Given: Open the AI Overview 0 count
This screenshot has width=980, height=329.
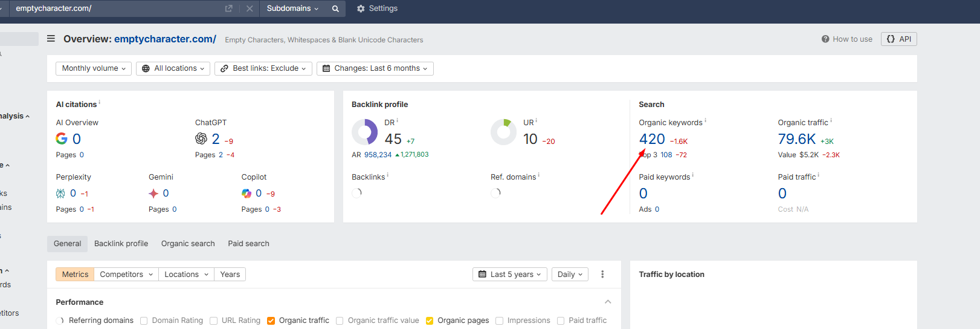Looking at the screenshot, I should point(77,139).
